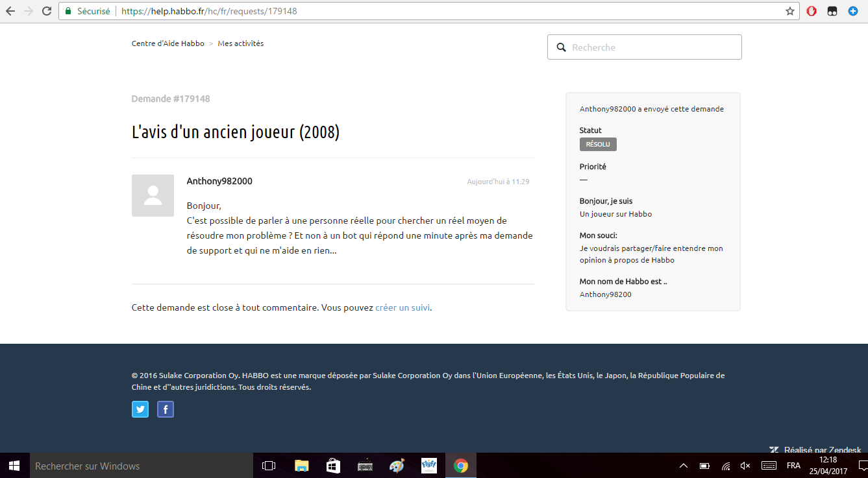Click the Priorité label in sidebar
868x478 pixels.
coord(593,167)
